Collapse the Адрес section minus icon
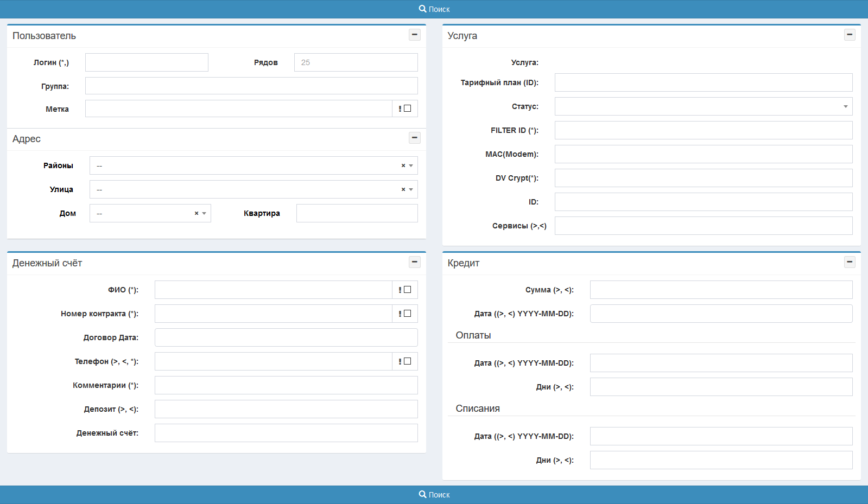The width and height of the screenshot is (868, 504). pyautogui.click(x=415, y=138)
